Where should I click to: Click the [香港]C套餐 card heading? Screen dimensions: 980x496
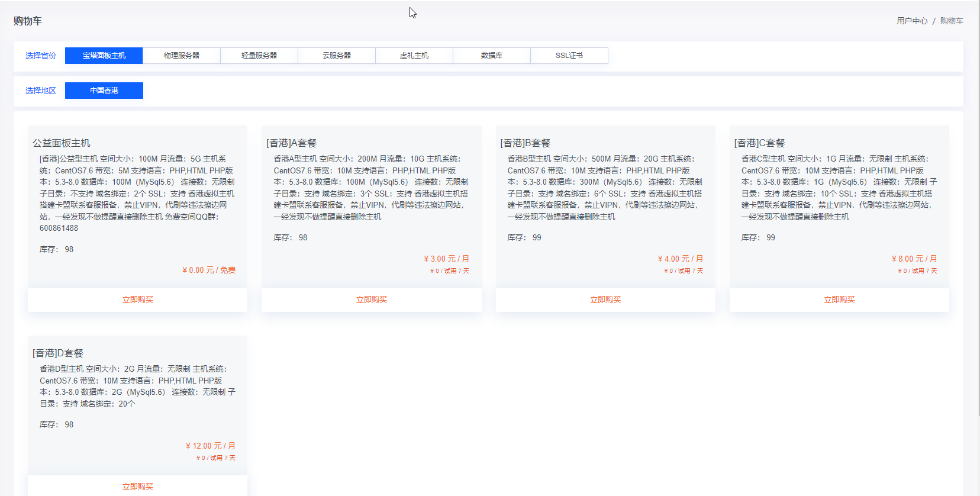click(759, 143)
